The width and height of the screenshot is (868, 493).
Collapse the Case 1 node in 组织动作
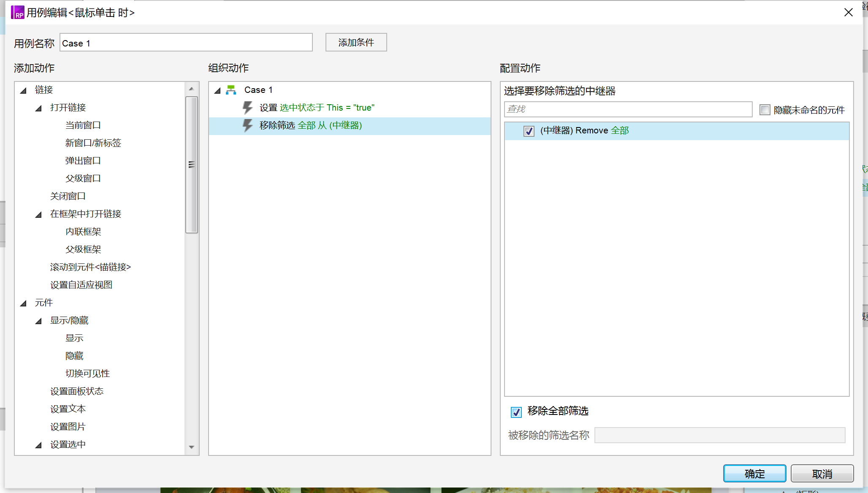[218, 90]
